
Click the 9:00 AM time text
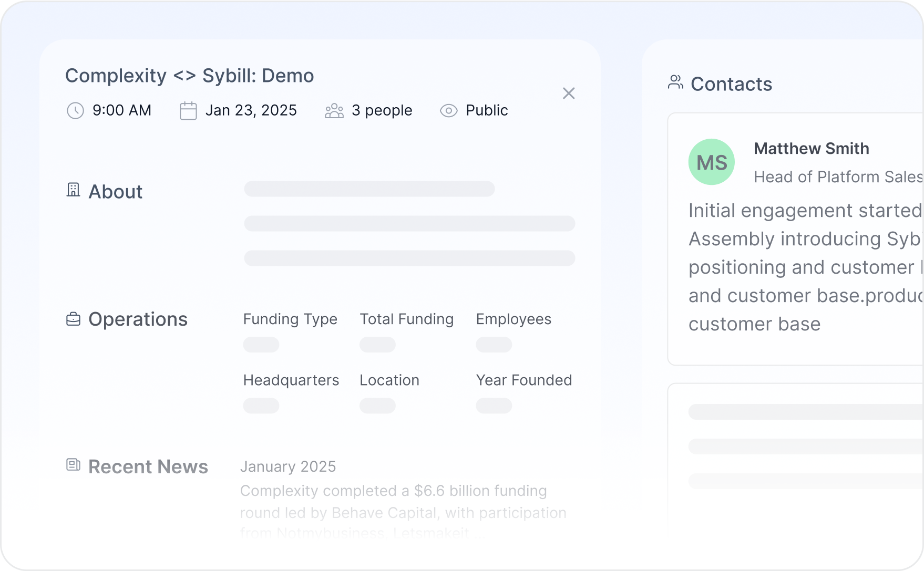(122, 110)
